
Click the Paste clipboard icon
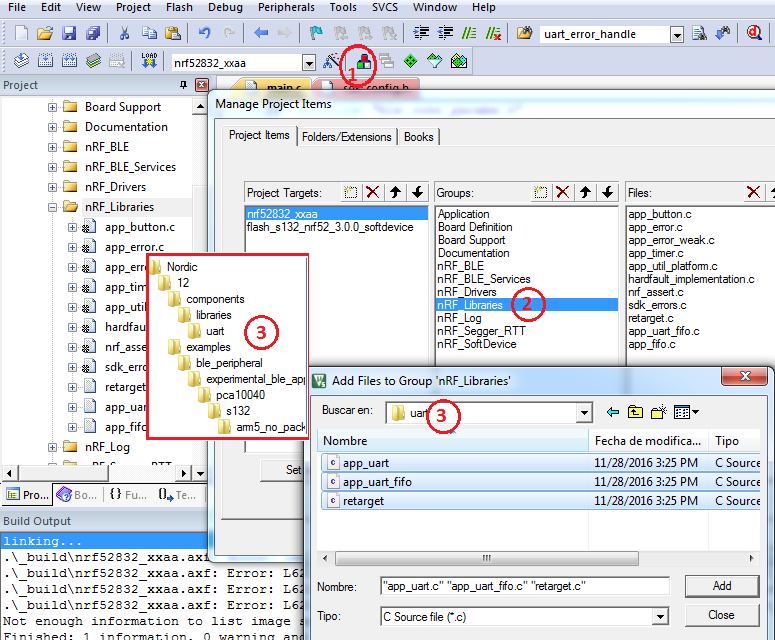pos(172,34)
